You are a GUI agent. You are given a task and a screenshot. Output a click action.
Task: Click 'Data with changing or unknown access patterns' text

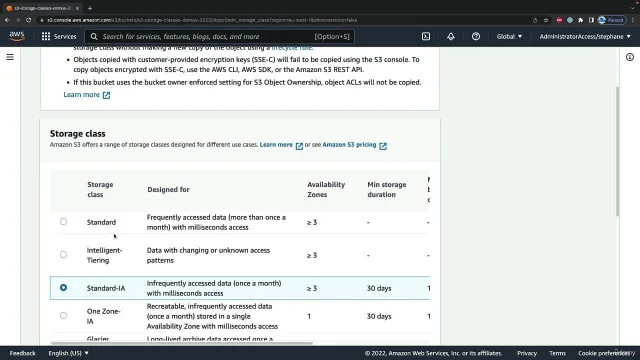pyautogui.click(x=208, y=255)
